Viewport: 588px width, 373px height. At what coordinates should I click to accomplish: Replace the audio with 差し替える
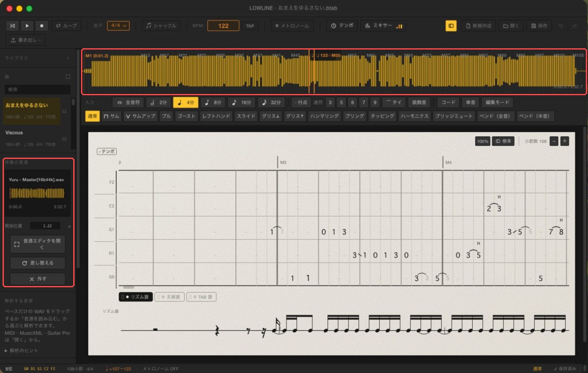(38, 263)
